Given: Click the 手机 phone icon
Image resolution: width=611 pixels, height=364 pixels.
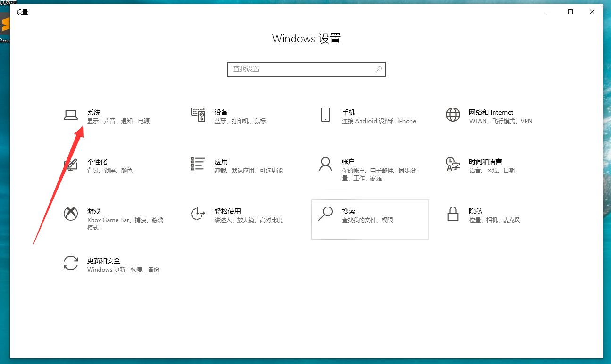Looking at the screenshot, I should click(x=326, y=115).
